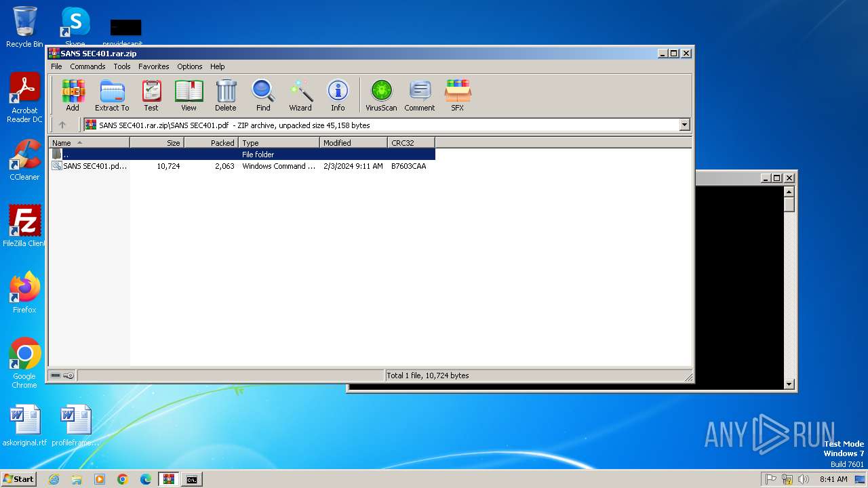
Task: Open FileZilla Client desktop icon
Action: (24, 226)
